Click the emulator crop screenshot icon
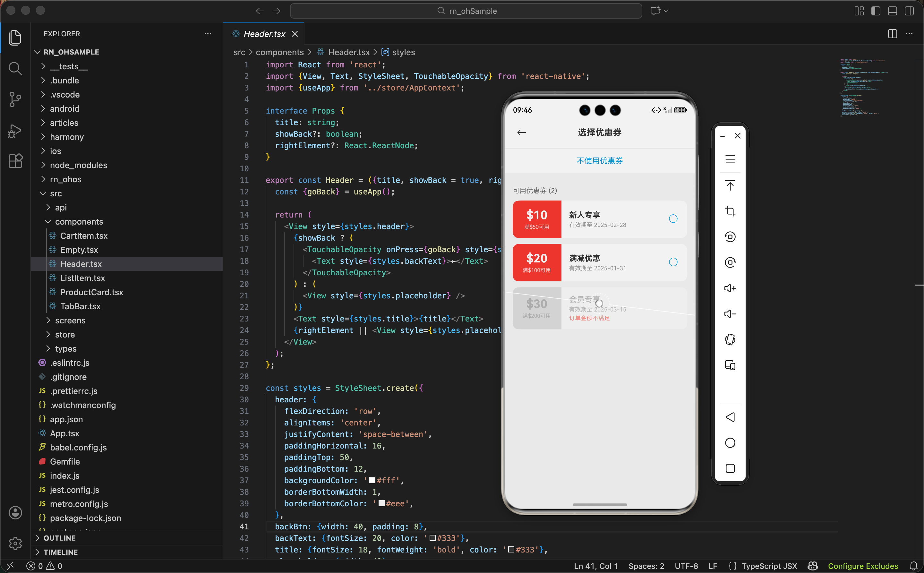Viewport: 924px width, 573px height. (x=730, y=211)
